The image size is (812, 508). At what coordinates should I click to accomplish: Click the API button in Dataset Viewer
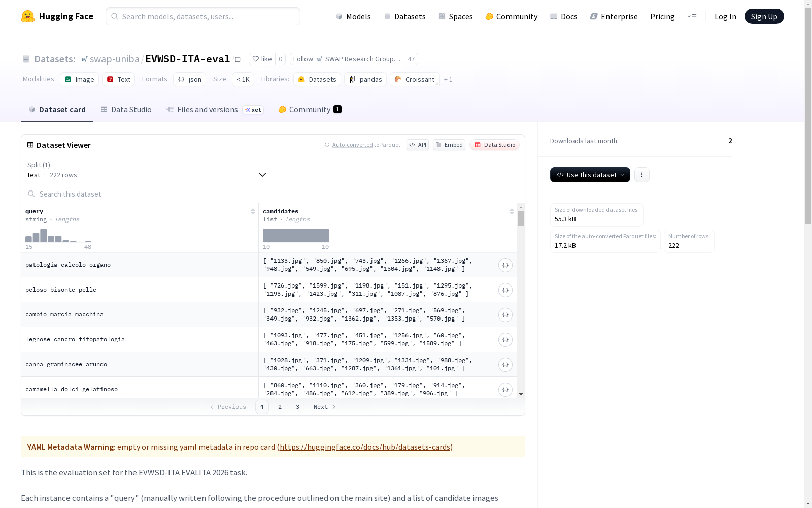pyautogui.click(x=418, y=145)
